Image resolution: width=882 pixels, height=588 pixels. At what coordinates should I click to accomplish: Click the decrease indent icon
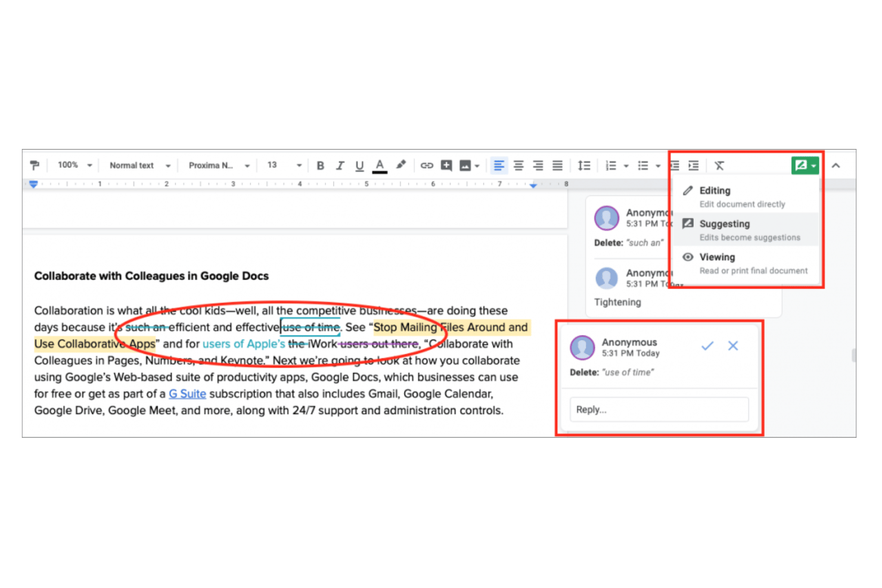[675, 166]
